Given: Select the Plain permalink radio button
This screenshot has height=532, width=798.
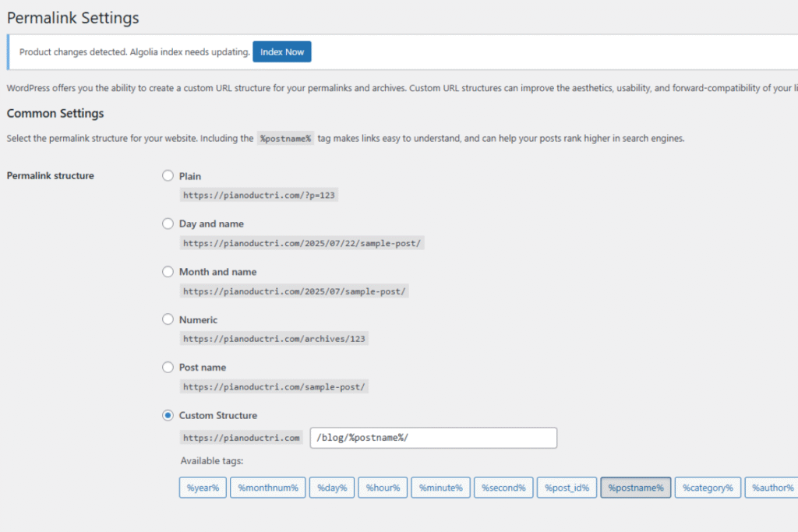Looking at the screenshot, I should (x=168, y=176).
